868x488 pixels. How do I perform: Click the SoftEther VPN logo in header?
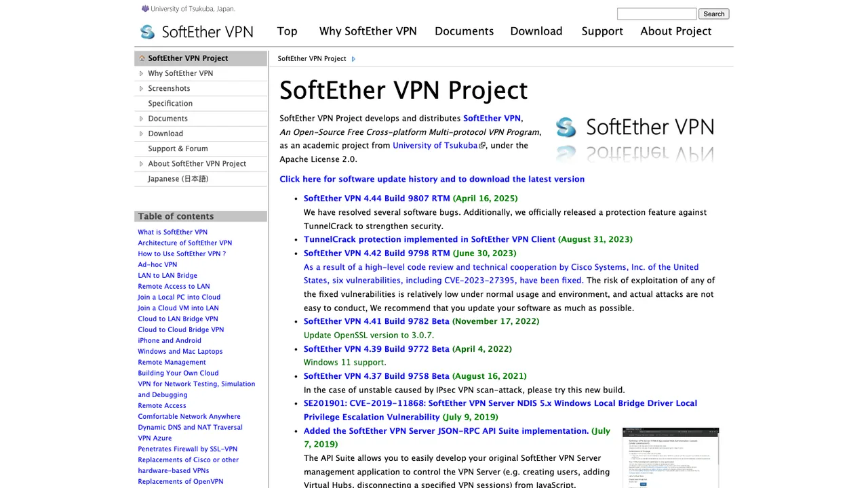[x=197, y=32]
